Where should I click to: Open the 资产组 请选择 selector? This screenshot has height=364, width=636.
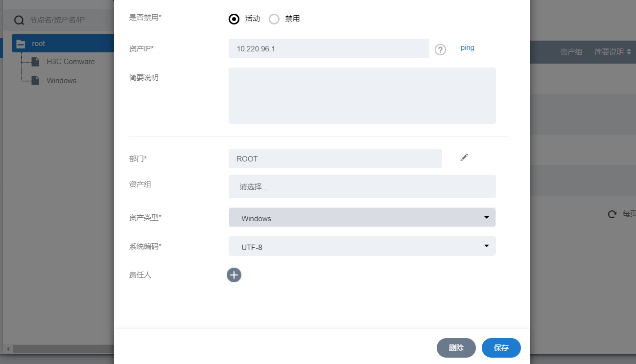pyautogui.click(x=362, y=186)
